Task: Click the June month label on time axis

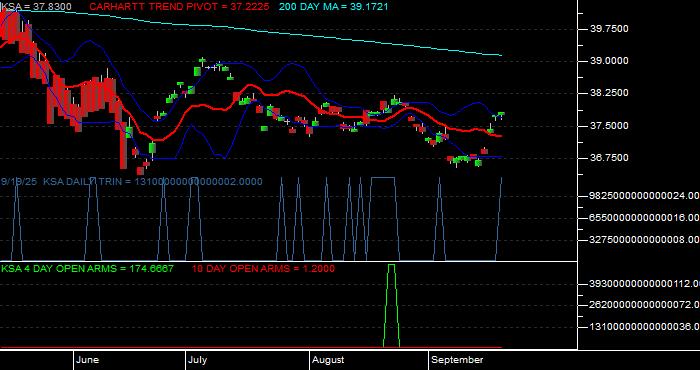Action: tap(88, 360)
